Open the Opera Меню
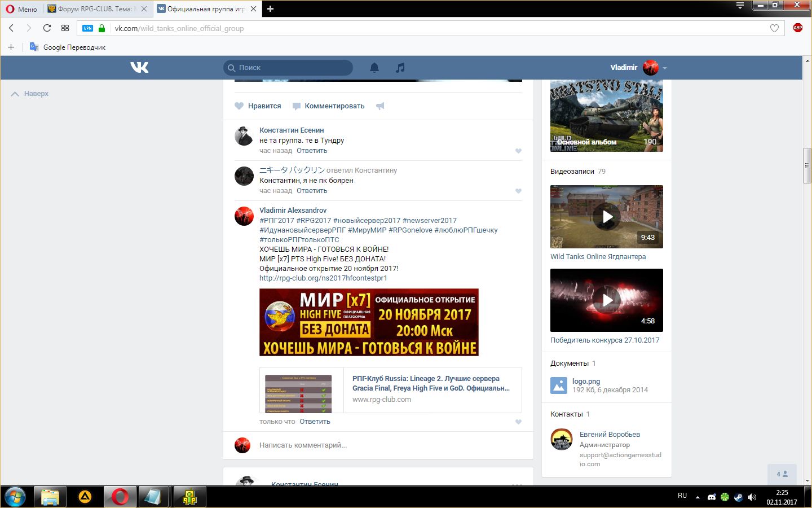Viewport: 812px width, 508px height. coord(21,9)
